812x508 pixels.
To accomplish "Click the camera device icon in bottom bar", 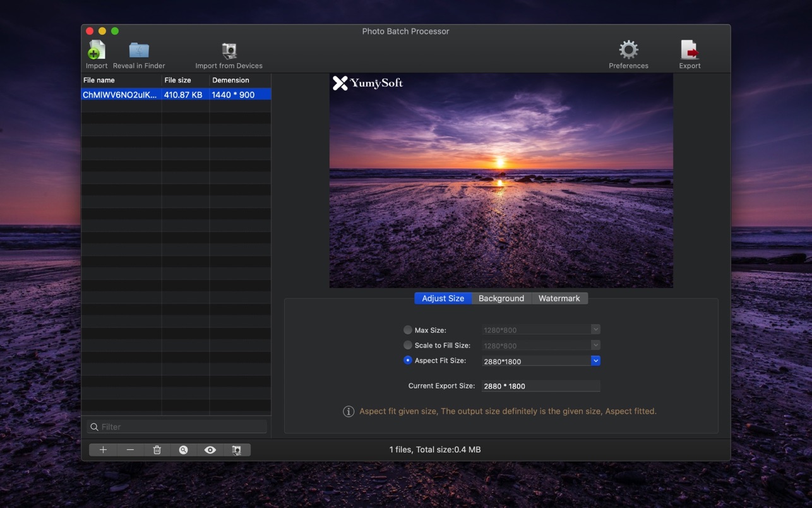I will click(237, 450).
